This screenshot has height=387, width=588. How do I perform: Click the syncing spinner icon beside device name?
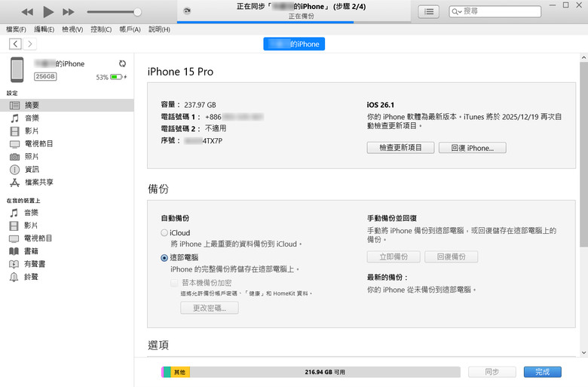122,63
